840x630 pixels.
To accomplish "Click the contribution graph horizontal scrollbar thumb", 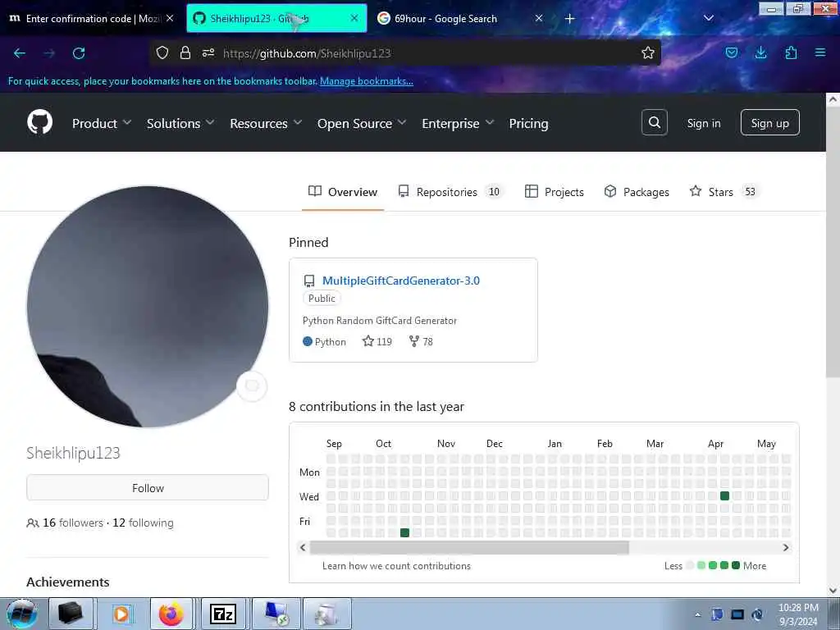I will point(469,547).
